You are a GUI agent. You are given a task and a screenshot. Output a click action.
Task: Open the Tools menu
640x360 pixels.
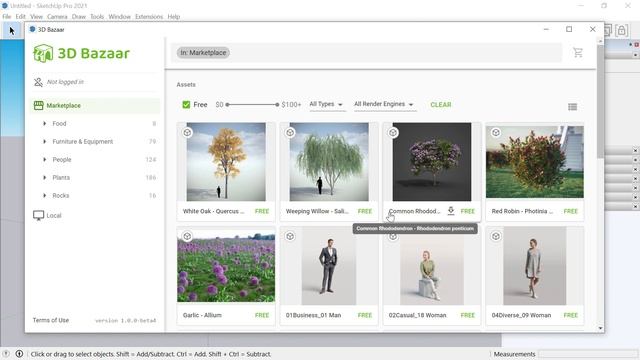pos(97,17)
